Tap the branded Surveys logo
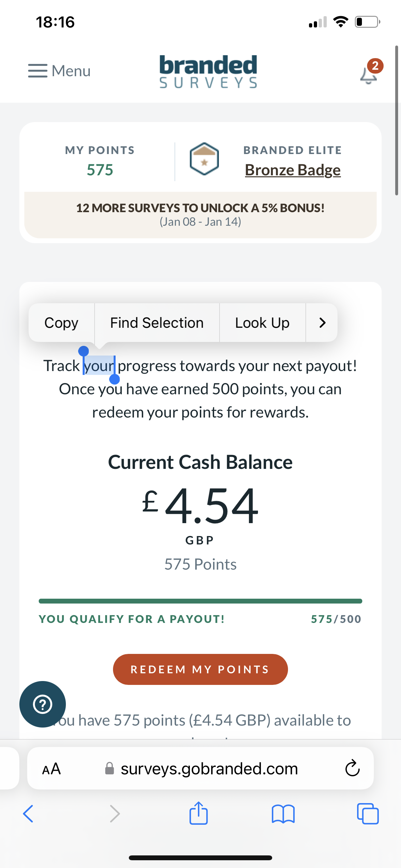The height and width of the screenshot is (868, 401). (208, 72)
